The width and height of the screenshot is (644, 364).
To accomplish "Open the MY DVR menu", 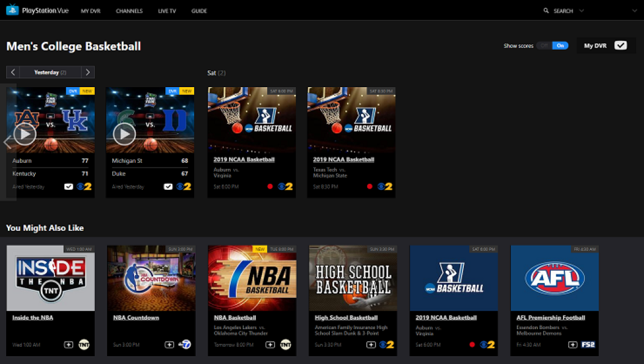I will pyautogui.click(x=90, y=11).
